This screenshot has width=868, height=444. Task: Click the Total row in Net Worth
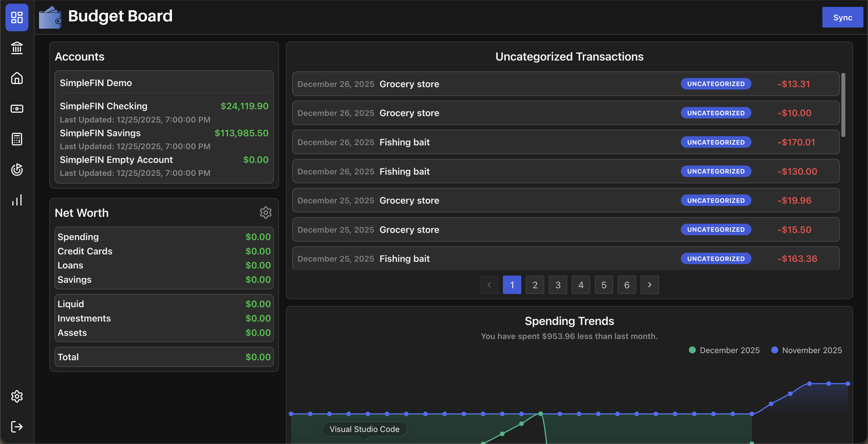coord(164,357)
